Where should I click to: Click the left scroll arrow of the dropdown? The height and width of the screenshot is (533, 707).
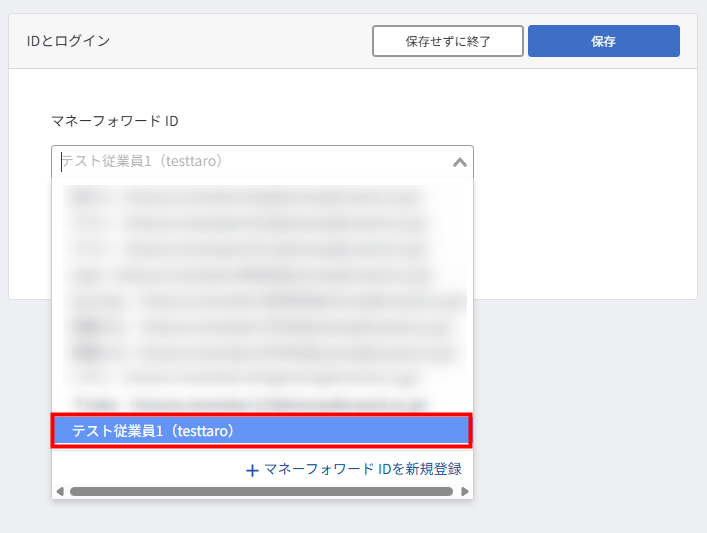tap(60, 491)
